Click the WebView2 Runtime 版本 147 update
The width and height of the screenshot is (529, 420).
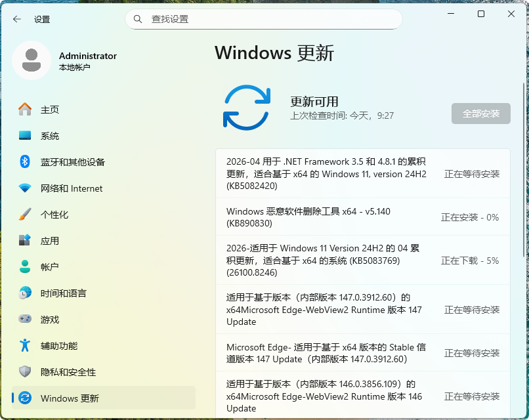tap(363, 309)
